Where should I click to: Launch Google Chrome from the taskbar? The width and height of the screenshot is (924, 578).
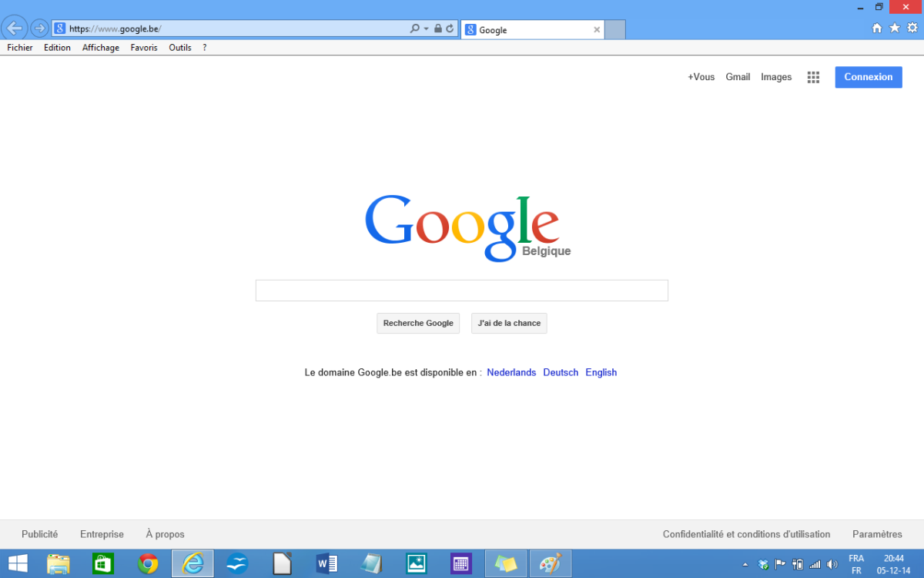coord(148,564)
